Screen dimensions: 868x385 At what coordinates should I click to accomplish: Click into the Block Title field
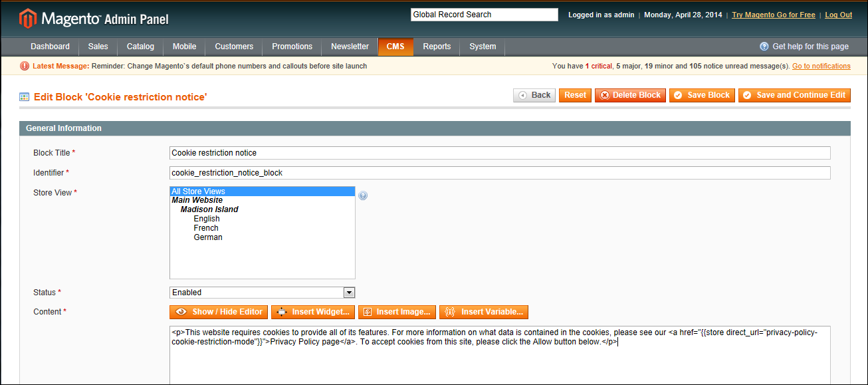point(500,153)
